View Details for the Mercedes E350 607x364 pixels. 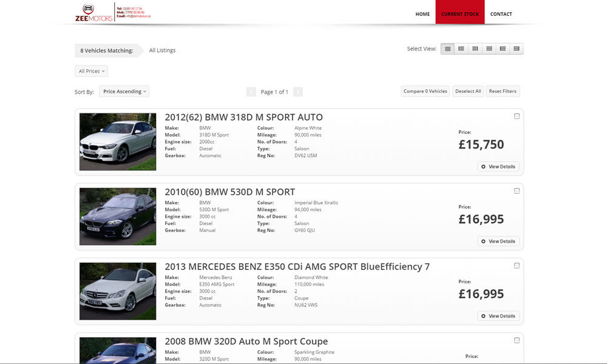(x=498, y=316)
